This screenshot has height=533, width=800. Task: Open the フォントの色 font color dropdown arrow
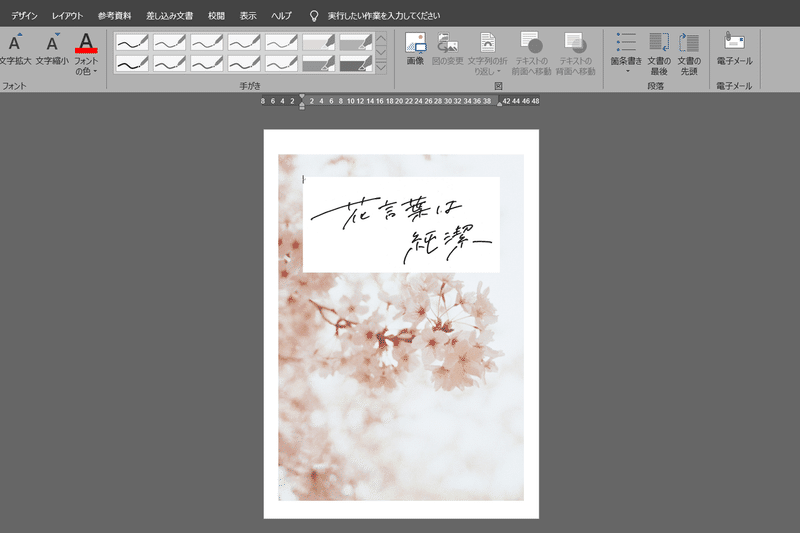95,71
